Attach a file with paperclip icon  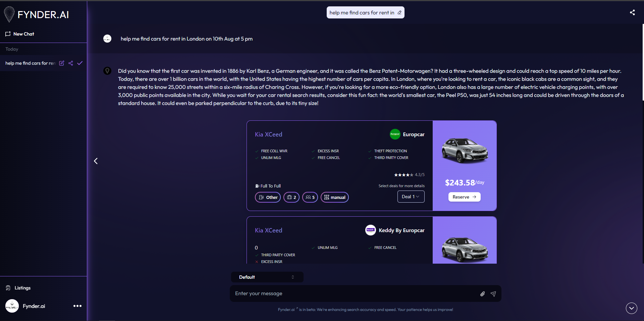pyautogui.click(x=483, y=294)
